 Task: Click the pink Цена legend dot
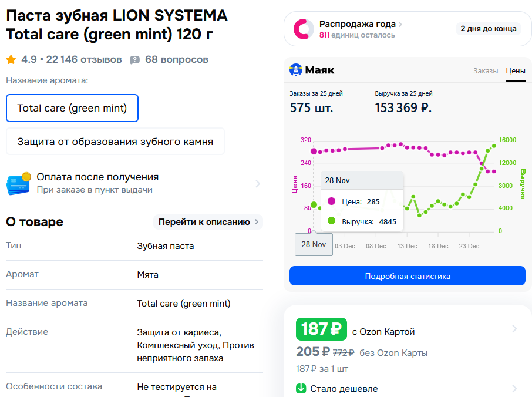(x=332, y=201)
